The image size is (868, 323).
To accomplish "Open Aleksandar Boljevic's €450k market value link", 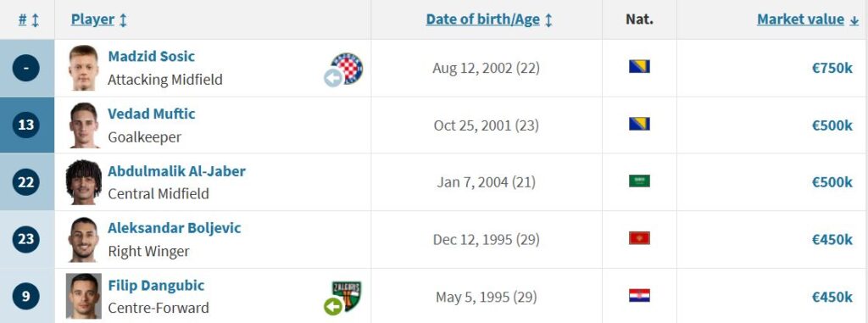I will pos(832,240).
